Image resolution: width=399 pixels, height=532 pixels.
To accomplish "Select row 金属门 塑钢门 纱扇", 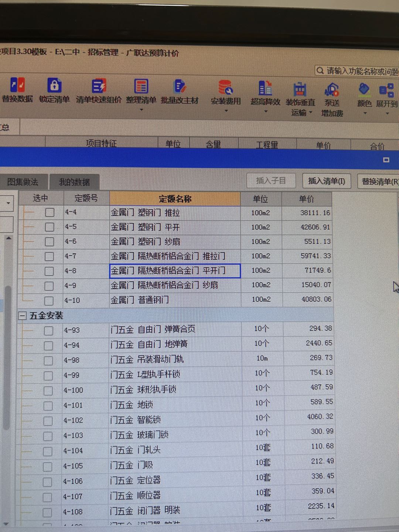I will point(175,242).
